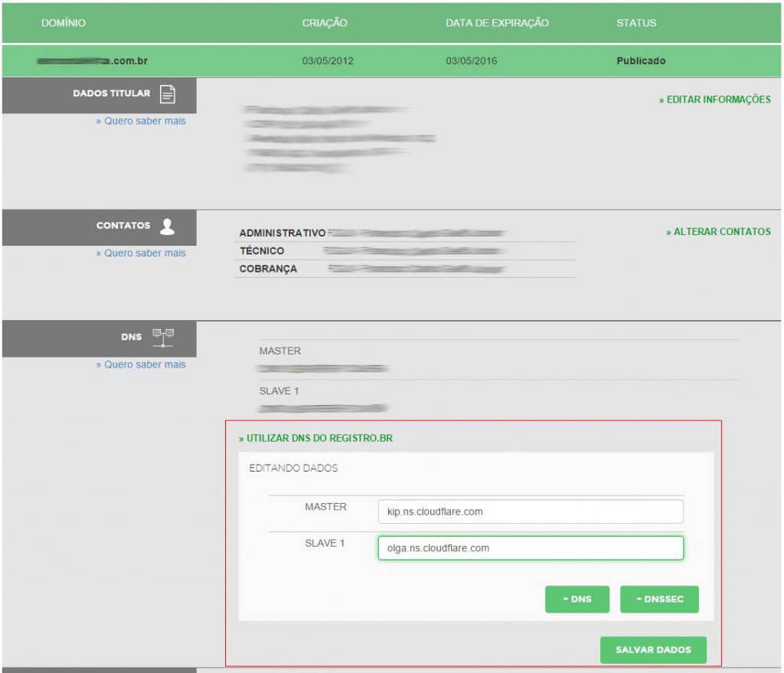
Task: Select the Contatos section header
Action: click(99, 227)
